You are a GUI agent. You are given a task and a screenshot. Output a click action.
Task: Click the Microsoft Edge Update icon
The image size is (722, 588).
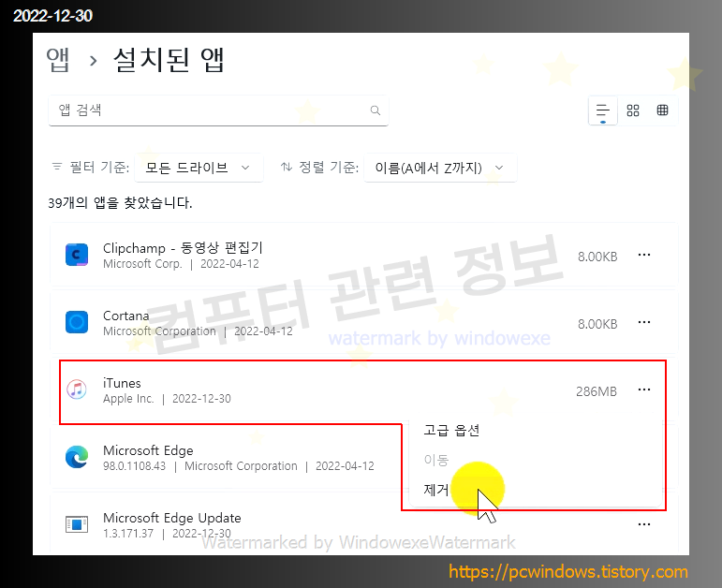[77, 524]
